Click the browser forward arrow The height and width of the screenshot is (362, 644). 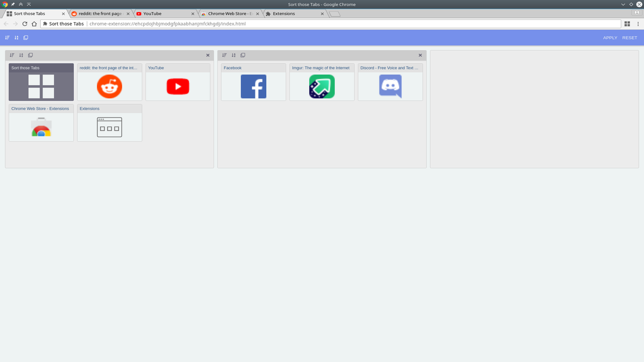click(x=15, y=24)
